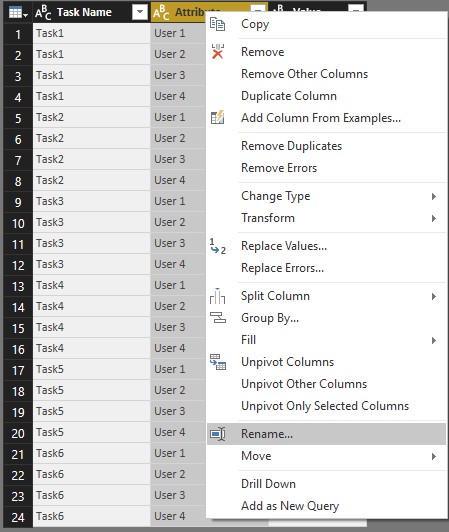This screenshot has height=532, width=449.
Task: Click the Copy icon in context menu
Action: (x=217, y=24)
